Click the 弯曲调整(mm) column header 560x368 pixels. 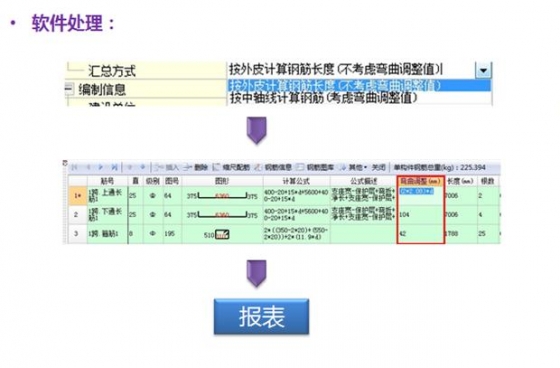point(420,181)
